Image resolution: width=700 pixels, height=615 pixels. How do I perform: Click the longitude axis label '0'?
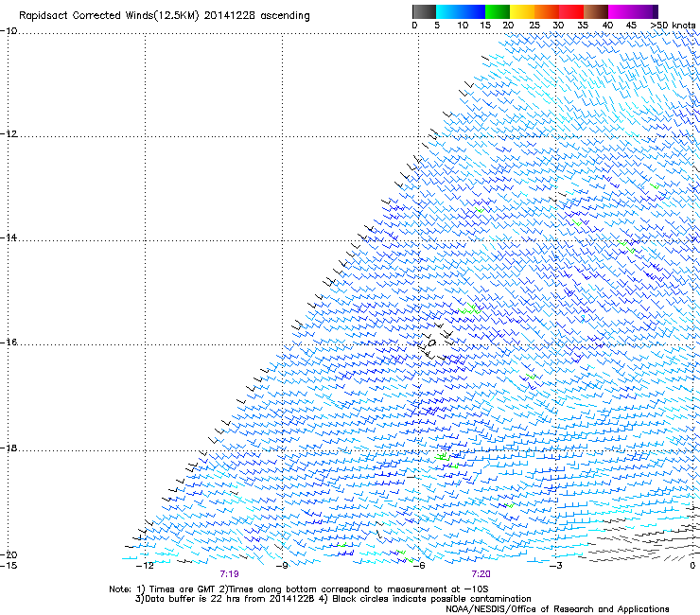(692, 566)
